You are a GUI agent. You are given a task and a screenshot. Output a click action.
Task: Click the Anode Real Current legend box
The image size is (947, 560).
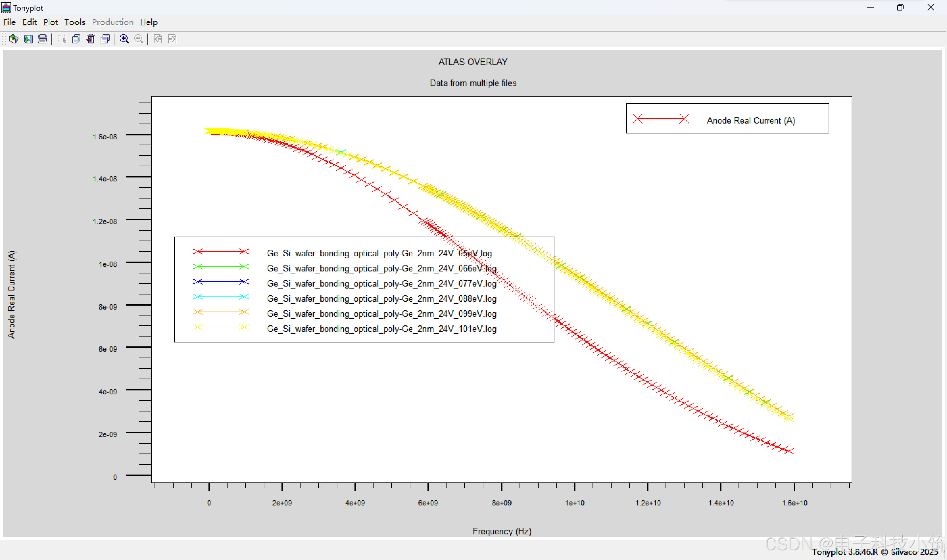click(x=727, y=119)
